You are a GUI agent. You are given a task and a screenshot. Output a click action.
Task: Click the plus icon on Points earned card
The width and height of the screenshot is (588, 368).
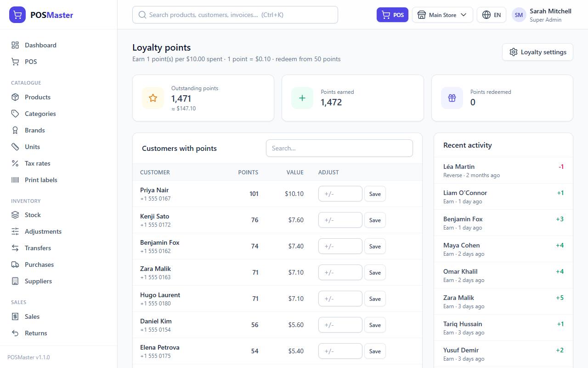302,98
